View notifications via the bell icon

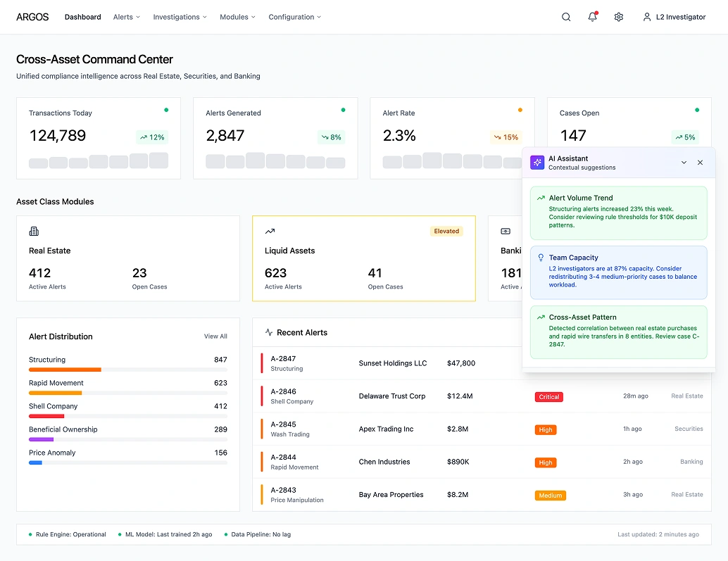point(592,16)
